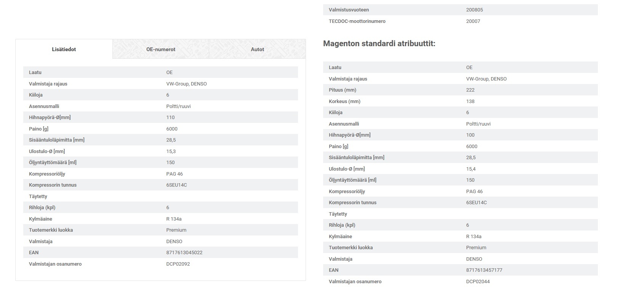
Task: Click part number DCP02044
Action: pyautogui.click(x=478, y=282)
